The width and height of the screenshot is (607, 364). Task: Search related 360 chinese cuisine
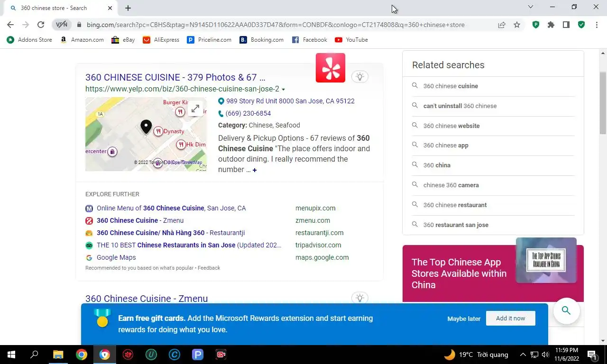(451, 86)
